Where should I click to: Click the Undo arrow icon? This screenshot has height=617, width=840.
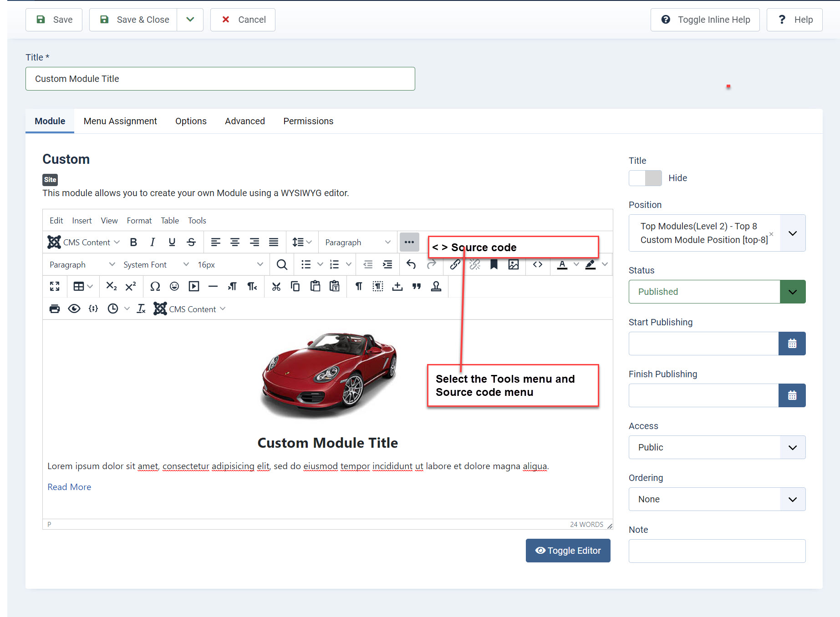click(x=411, y=265)
